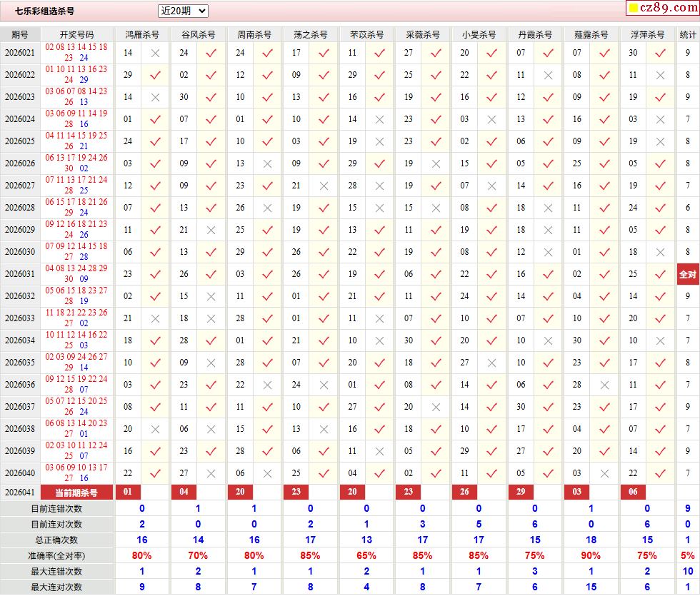Click the cz89.com site logo
Image resolution: width=700 pixels, height=596 pixels.
pos(662,9)
